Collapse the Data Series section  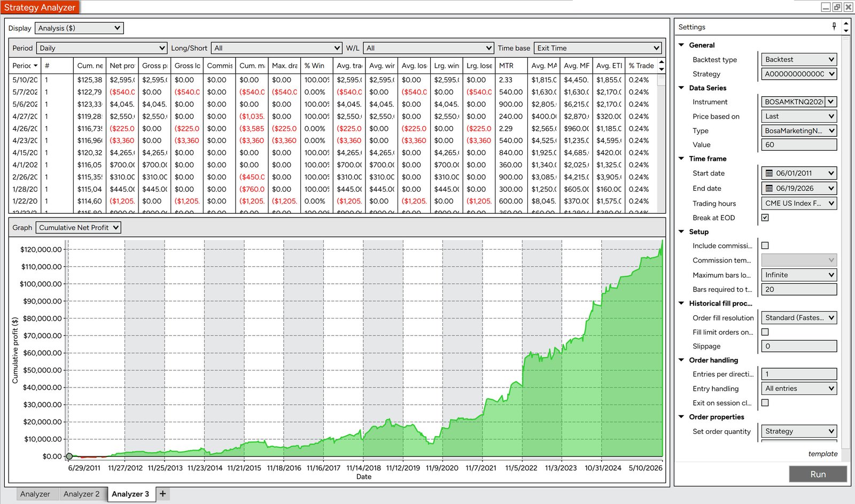[681, 88]
